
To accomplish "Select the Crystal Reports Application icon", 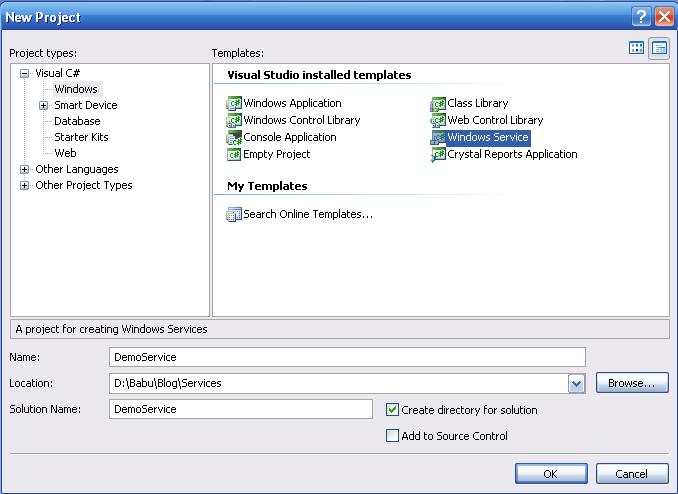I will (438, 154).
